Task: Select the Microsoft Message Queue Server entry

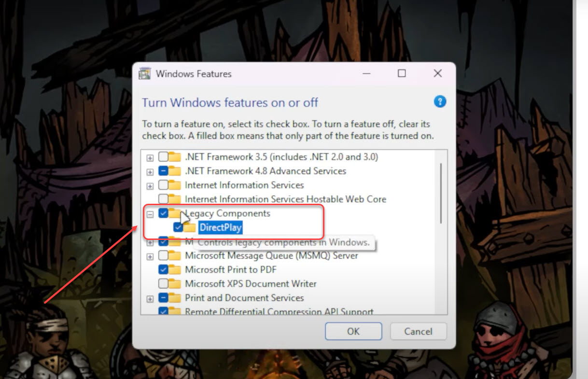Action: pyautogui.click(x=271, y=255)
